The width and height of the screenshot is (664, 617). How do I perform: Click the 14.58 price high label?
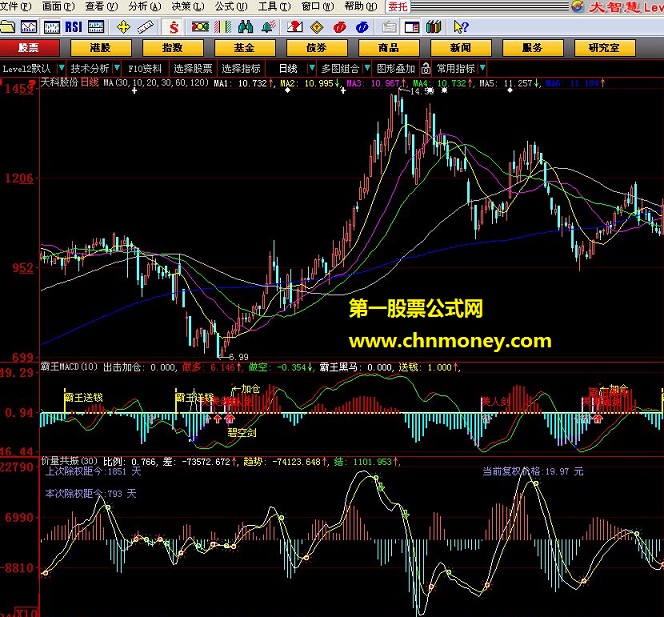422,91
